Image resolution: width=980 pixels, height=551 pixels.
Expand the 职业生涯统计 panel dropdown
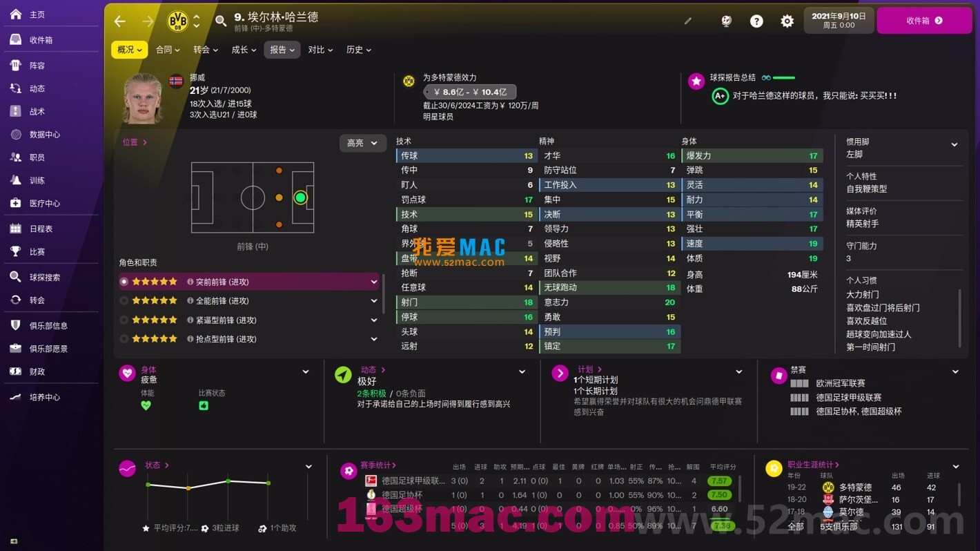(x=956, y=467)
